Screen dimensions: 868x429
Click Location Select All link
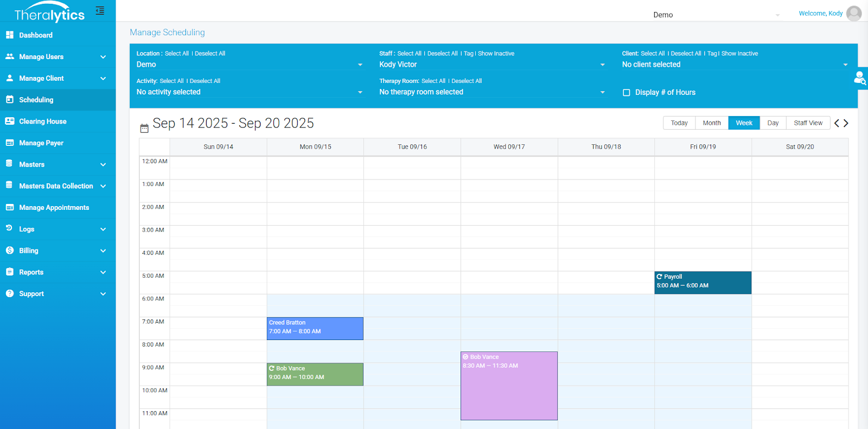(177, 54)
